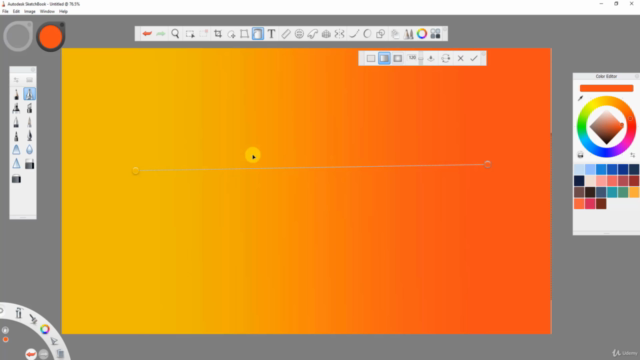Select Solid Fill mode
This screenshot has width=640, height=360.
[x=371, y=58]
